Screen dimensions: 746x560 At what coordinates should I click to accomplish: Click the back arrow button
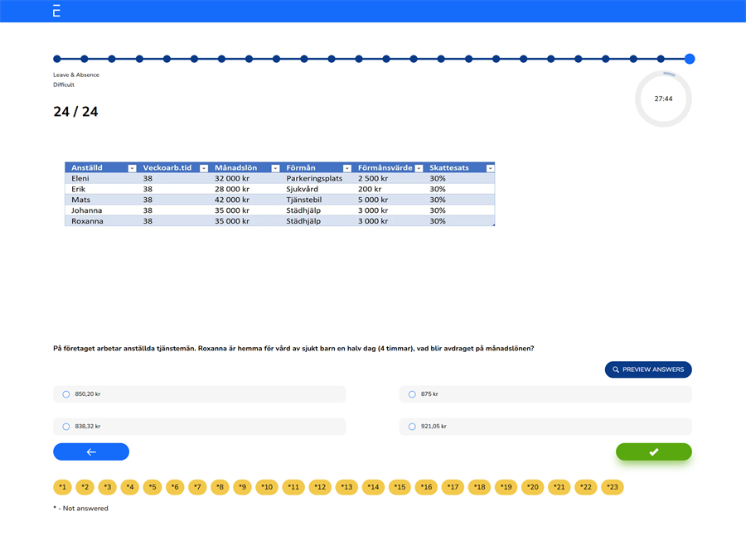coord(91,451)
